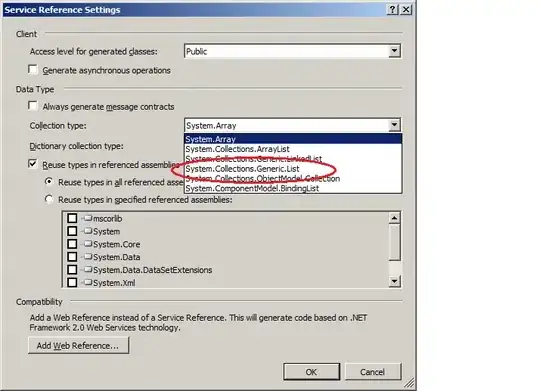Click the mscorlib assembly icon
Viewport: 540px width, 391px height.
point(88,218)
